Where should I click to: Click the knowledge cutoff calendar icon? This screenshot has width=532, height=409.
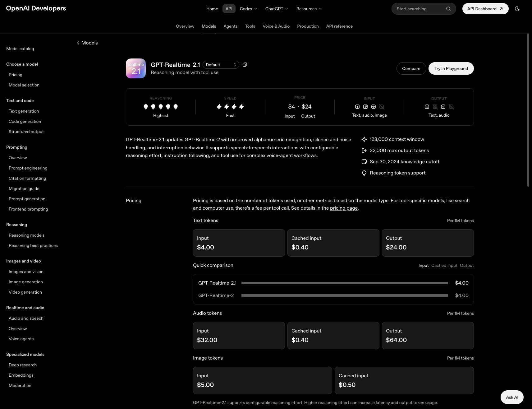(x=364, y=162)
